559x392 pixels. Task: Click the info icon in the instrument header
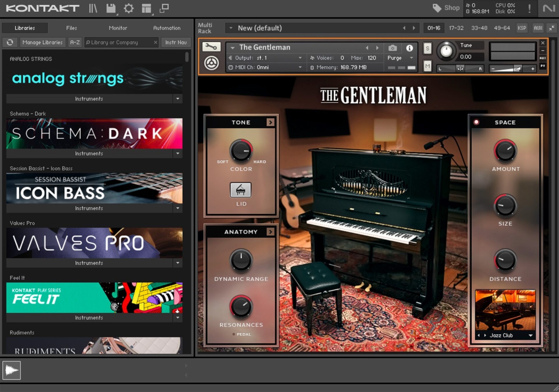[410, 49]
